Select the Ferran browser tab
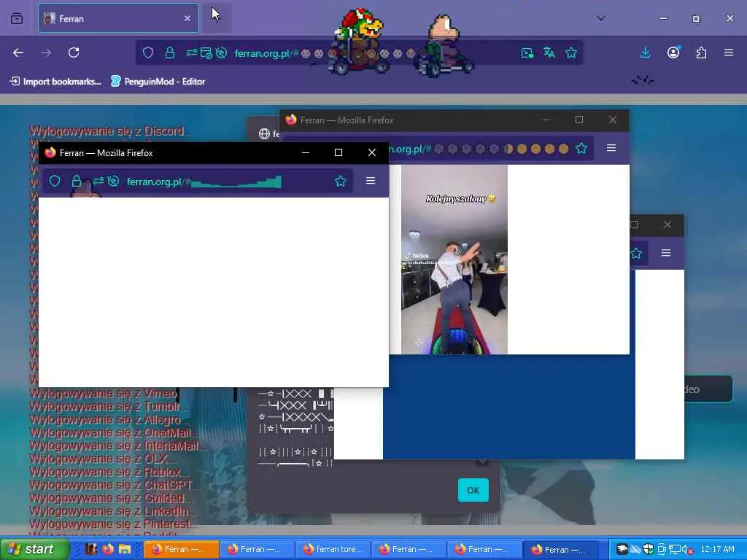 119,18
